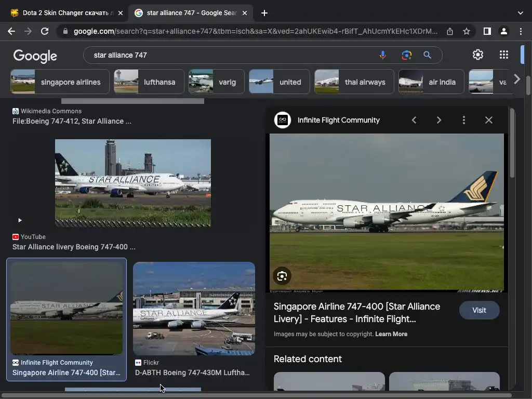Open the second Related content thumbnail

(445, 381)
